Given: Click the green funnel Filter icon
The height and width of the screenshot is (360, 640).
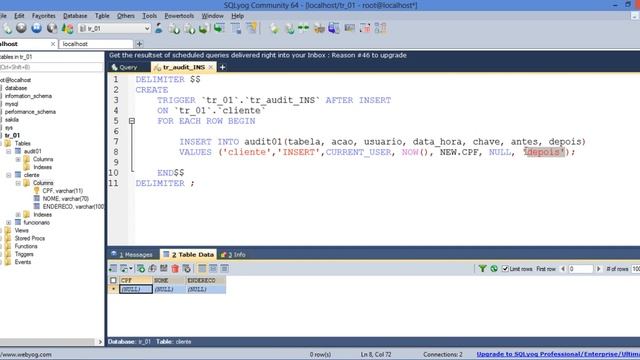Looking at the screenshot, I should 482,269.
